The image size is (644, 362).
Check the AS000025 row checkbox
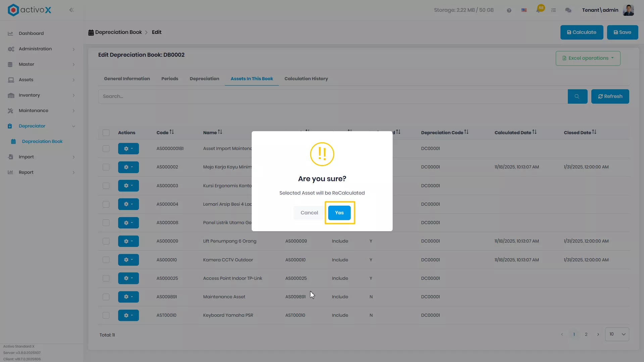click(x=106, y=278)
